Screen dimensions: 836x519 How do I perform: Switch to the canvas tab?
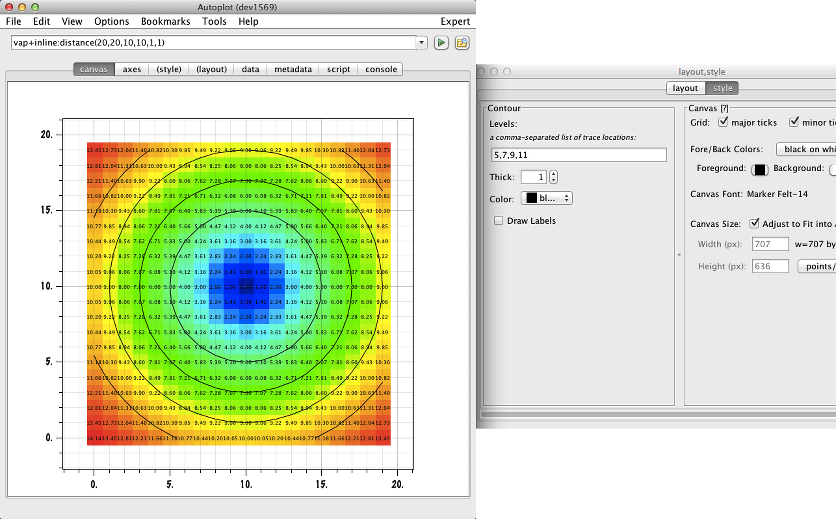[94, 69]
